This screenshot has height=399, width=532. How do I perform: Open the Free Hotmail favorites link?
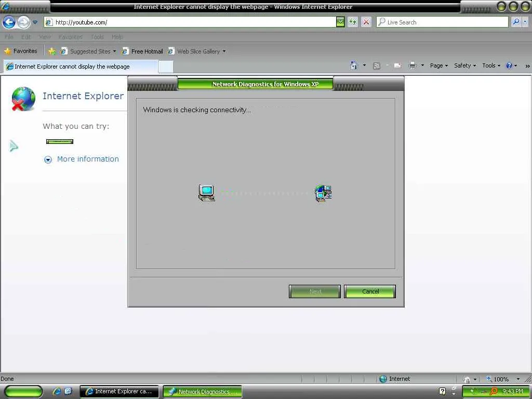[x=142, y=51]
